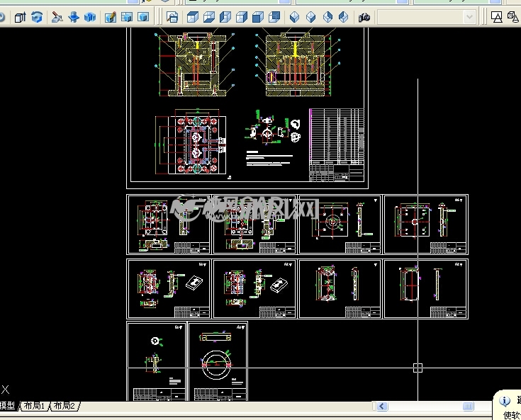Open the text style icon with letter A
Image resolution: width=521 pixels, height=420 pixels.
(496, 17)
